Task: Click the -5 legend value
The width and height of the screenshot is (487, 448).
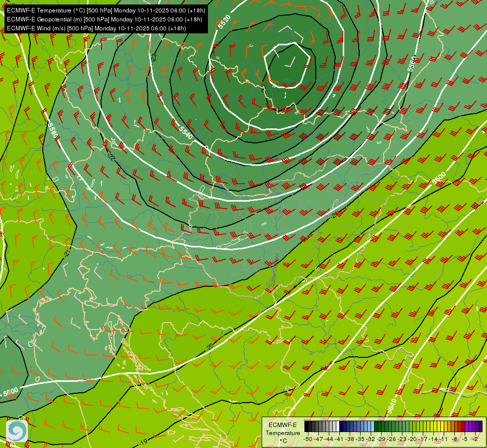Action: (465, 440)
